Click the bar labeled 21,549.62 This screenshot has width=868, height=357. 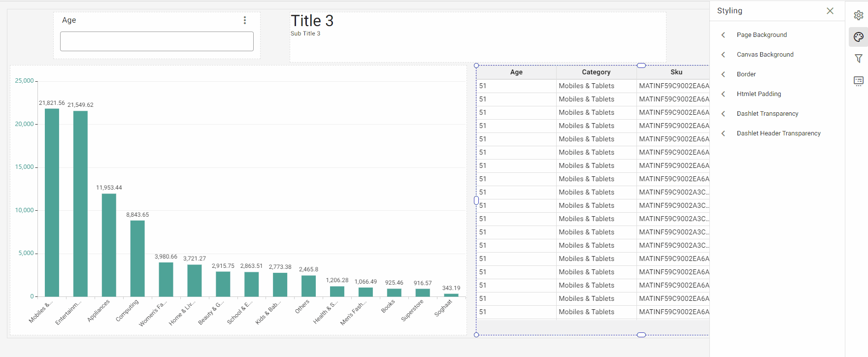80,204
